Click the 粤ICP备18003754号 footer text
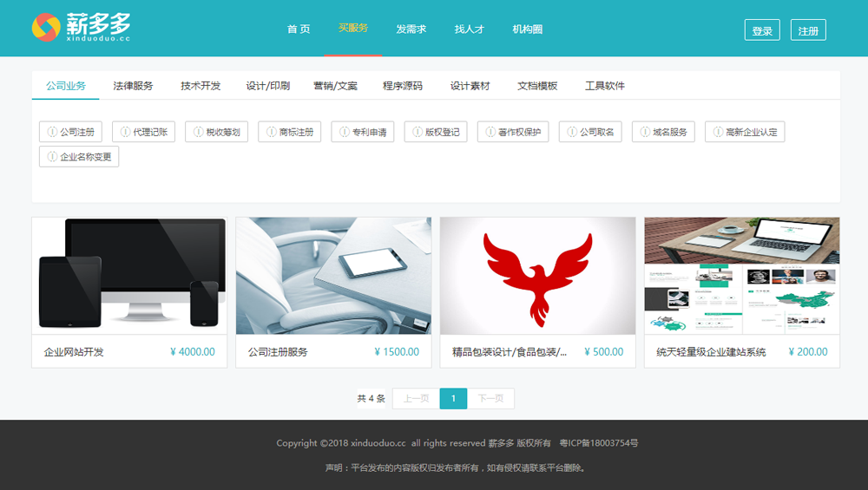The width and height of the screenshot is (868, 490). [x=598, y=443]
